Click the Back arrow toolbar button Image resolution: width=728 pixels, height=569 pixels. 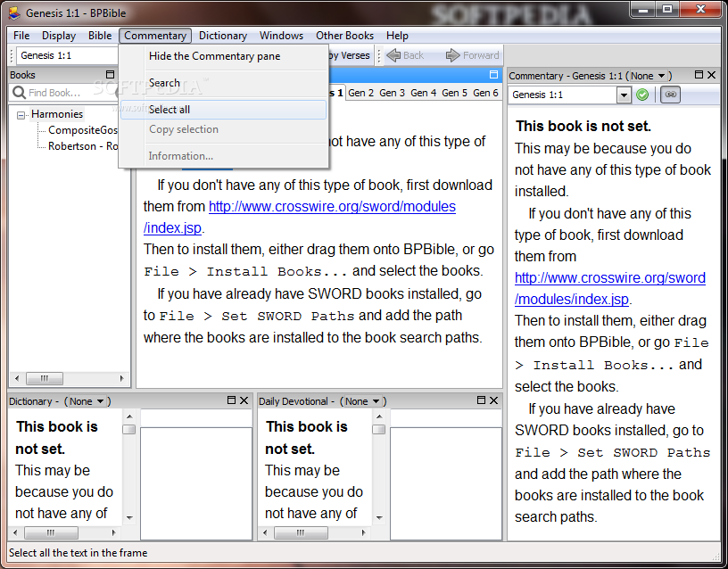pyautogui.click(x=405, y=55)
